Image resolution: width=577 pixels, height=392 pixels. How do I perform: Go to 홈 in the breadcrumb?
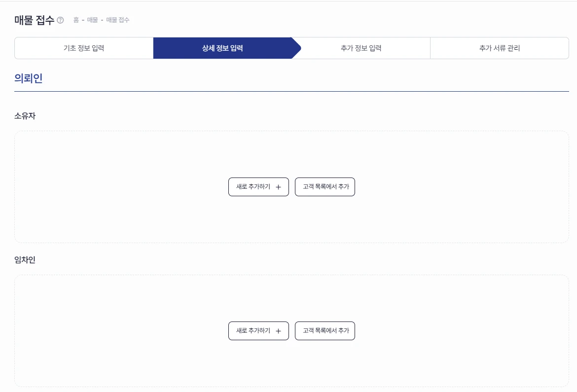pyautogui.click(x=76, y=20)
